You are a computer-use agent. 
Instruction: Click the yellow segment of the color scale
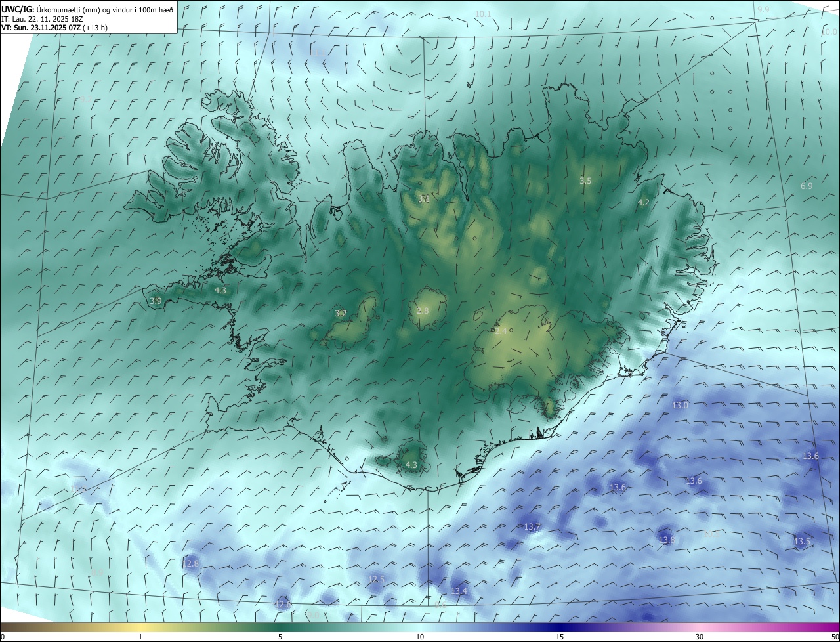[x=140, y=627]
